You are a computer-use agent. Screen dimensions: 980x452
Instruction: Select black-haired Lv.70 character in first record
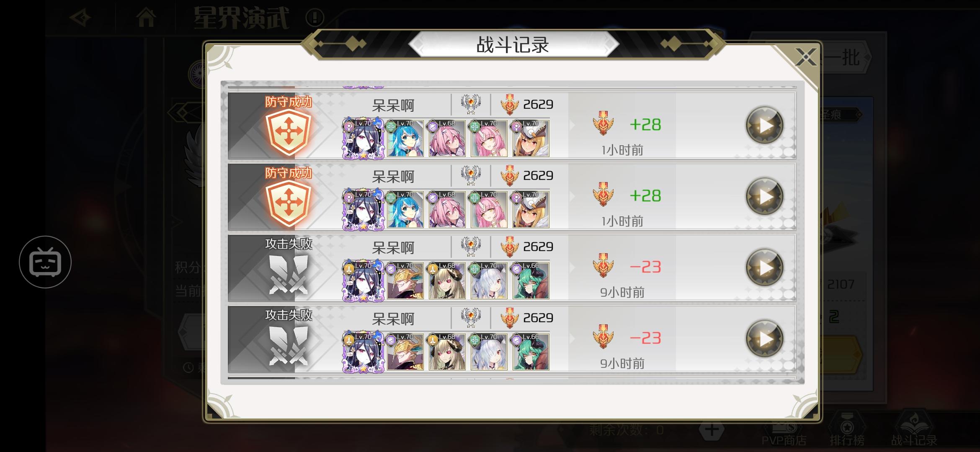tap(363, 139)
